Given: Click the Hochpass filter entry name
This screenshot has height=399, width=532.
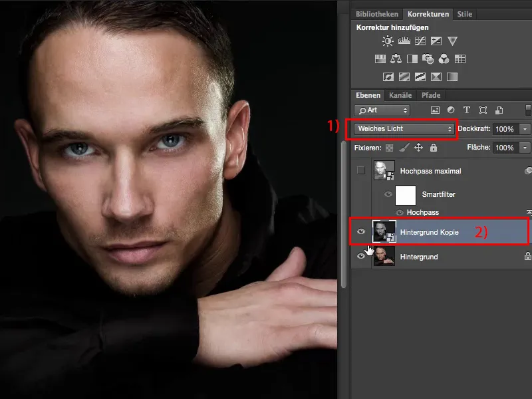Looking at the screenshot, I should (x=423, y=212).
